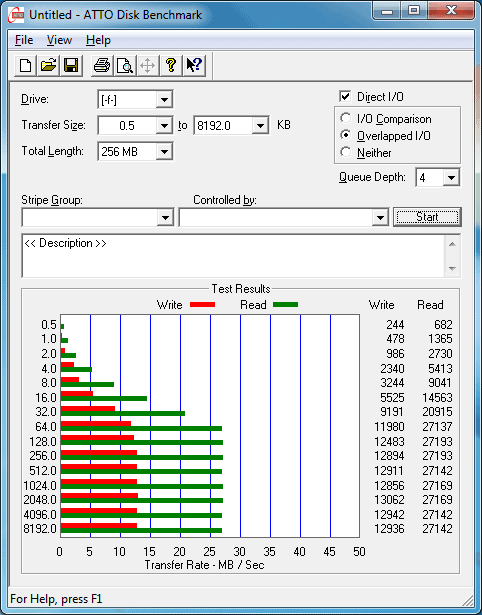
Task: Click the ATTO application icon in title bar
Action: coord(16,15)
